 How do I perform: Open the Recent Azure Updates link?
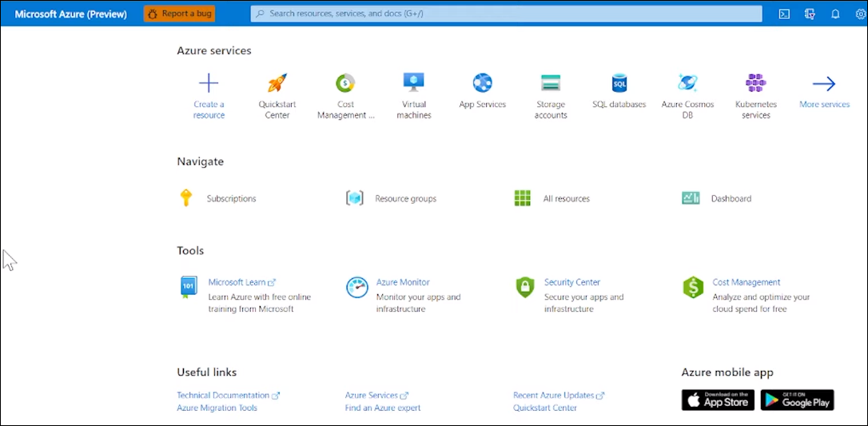[559, 396]
